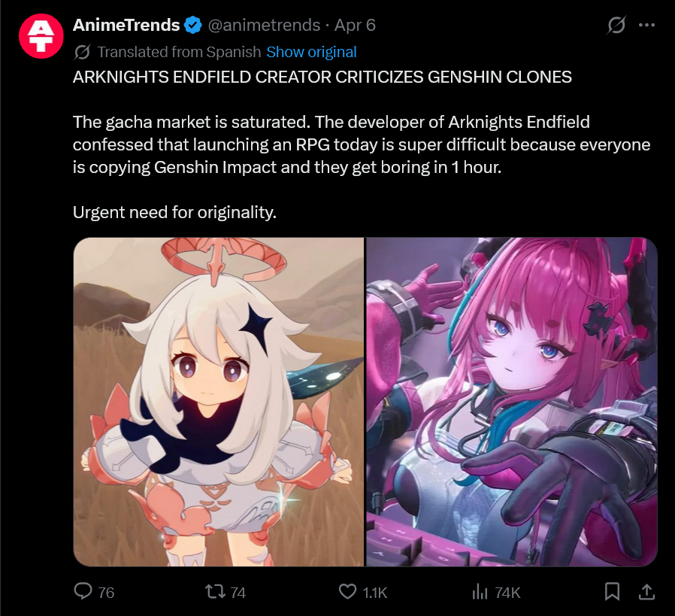Reply using the comment bubble icon

click(83, 591)
